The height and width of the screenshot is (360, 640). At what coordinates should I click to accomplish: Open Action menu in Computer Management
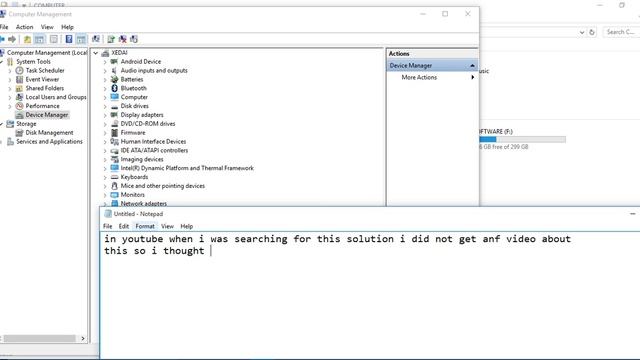click(x=24, y=27)
